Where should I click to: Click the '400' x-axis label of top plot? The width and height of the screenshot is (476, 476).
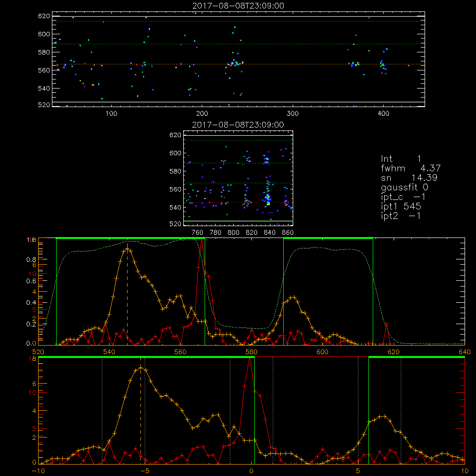click(383, 114)
